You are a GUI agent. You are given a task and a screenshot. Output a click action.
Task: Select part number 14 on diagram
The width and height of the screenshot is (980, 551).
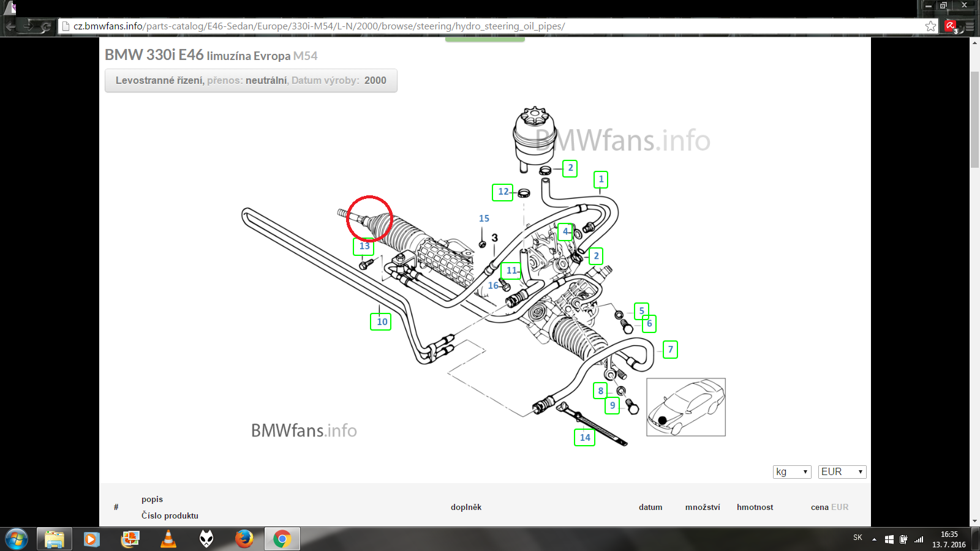(584, 437)
